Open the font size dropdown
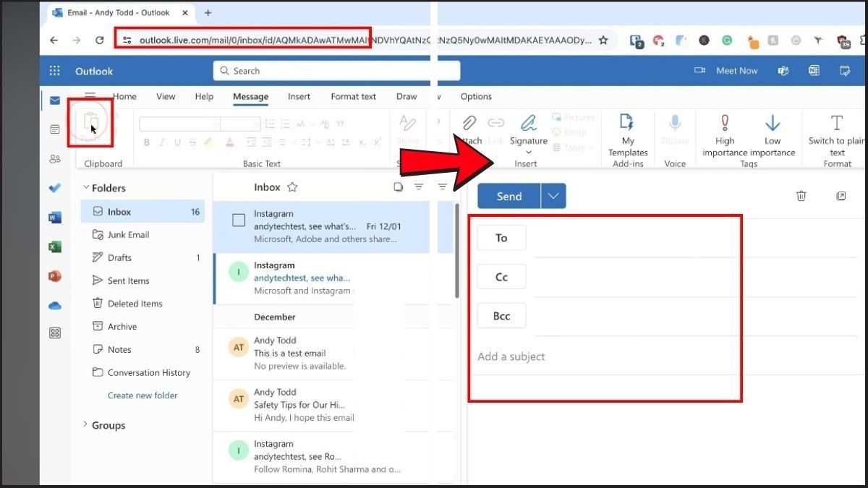Screen dimensions: 868x488 [240, 124]
